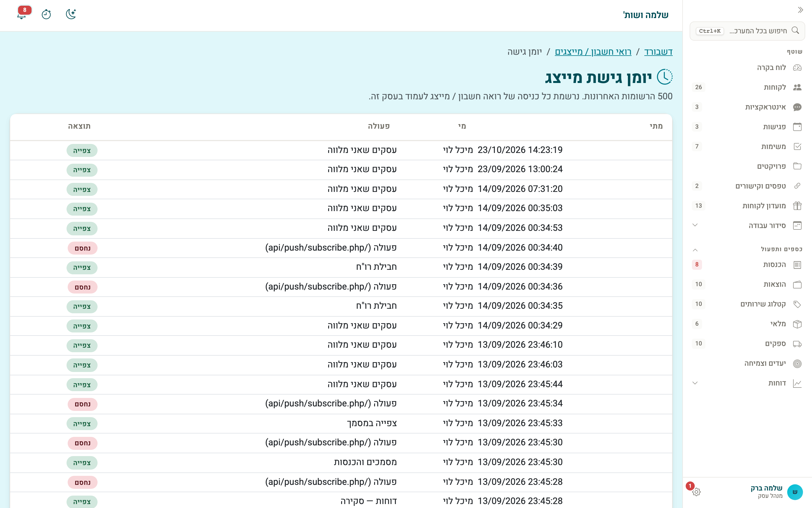
Task: Click the שלמה ושות' business name in the header
Action: pyautogui.click(x=646, y=15)
